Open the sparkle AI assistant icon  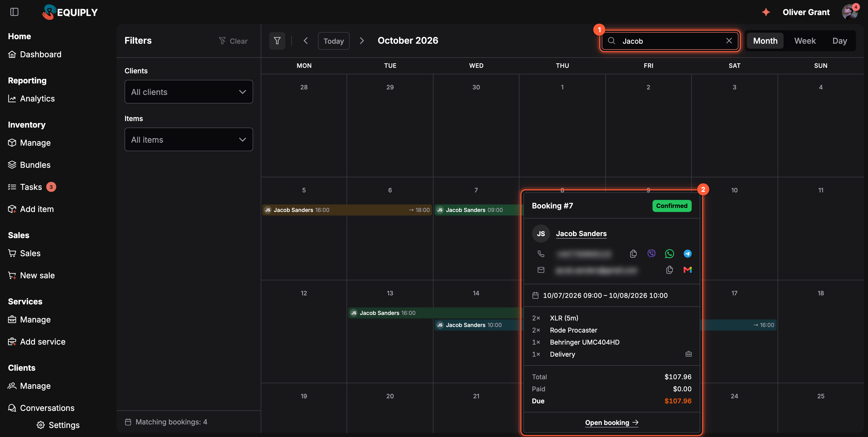point(766,12)
